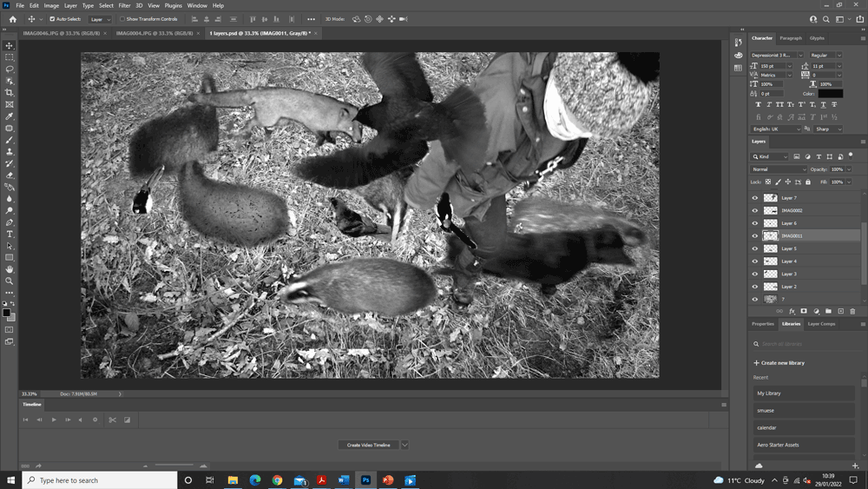
Task: Open the Filter menu
Action: coord(124,5)
